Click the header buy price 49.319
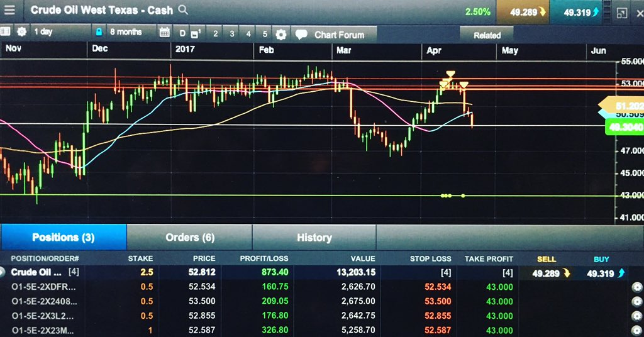The height and width of the screenshot is (337, 644). [577, 13]
